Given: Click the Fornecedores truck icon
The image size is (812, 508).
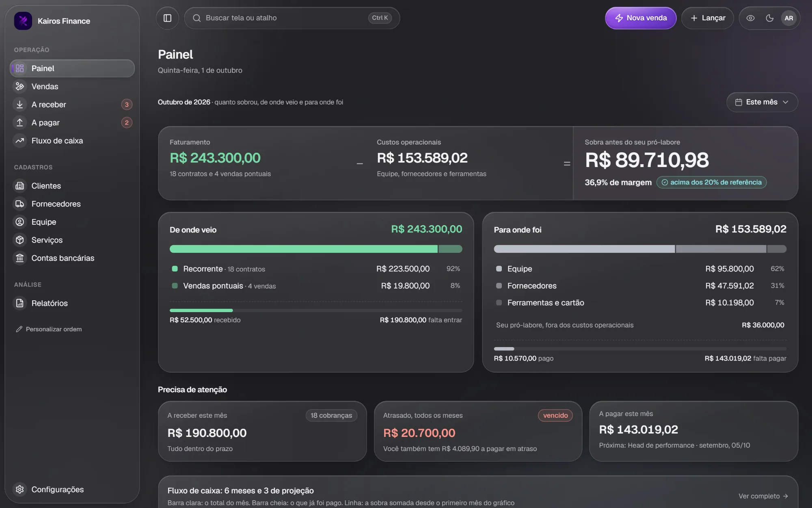Looking at the screenshot, I should [19, 204].
